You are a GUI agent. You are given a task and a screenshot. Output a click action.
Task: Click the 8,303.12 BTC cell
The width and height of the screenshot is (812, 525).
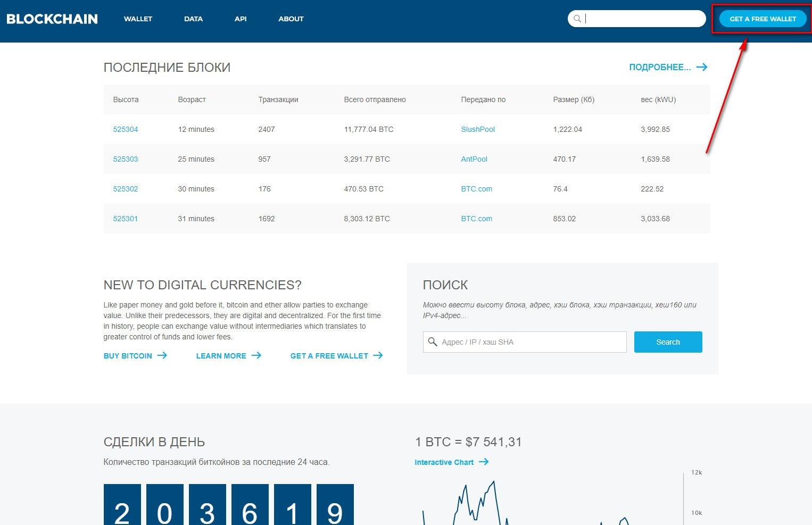point(367,219)
